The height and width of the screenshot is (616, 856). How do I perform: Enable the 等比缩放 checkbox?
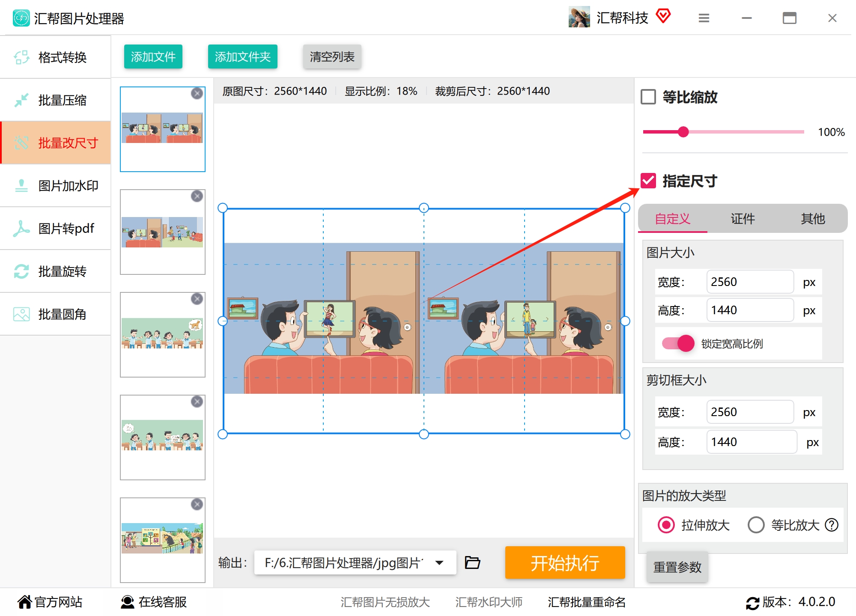point(648,97)
